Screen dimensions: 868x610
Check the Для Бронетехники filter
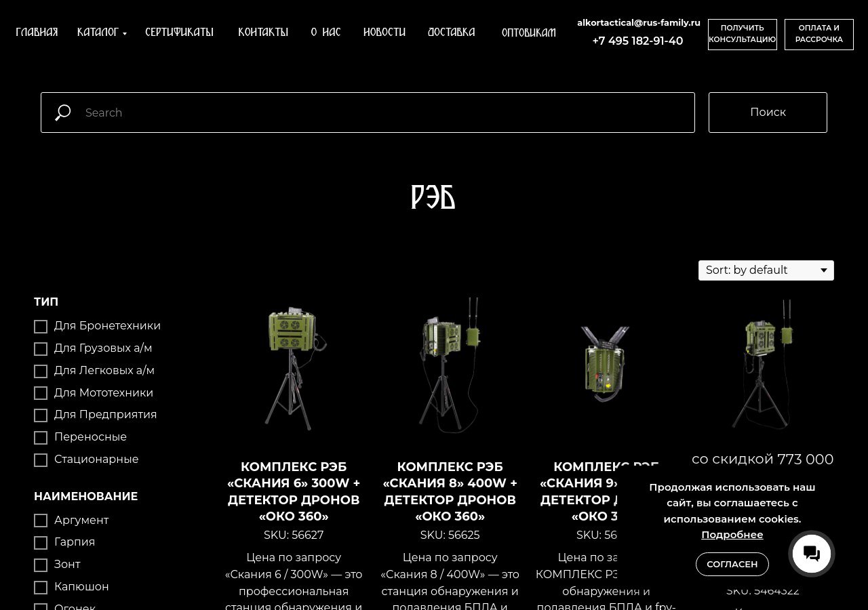tap(41, 327)
